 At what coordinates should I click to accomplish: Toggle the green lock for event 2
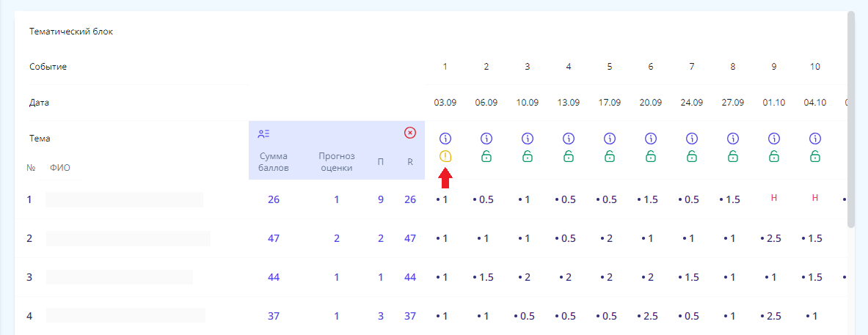tap(486, 156)
